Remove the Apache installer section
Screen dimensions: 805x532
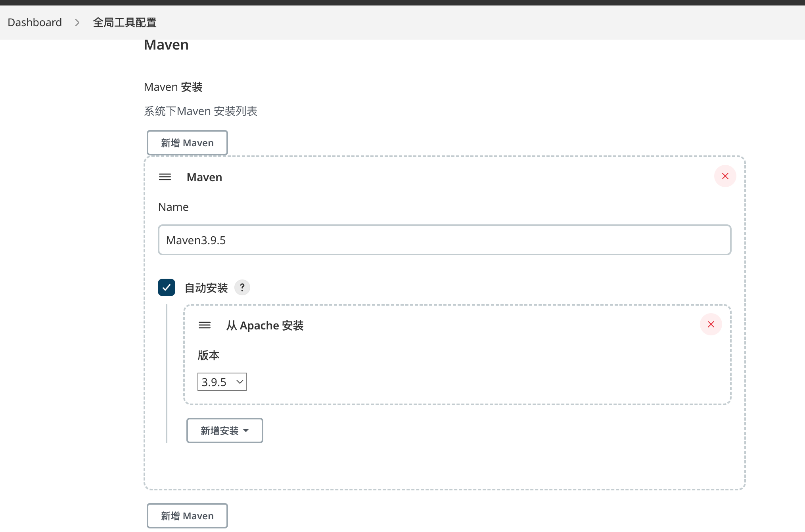[711, 324]
